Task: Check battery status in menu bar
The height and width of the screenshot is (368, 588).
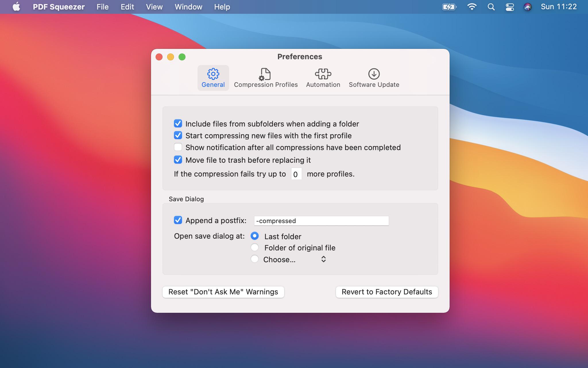Action: [x=449, y=7]
